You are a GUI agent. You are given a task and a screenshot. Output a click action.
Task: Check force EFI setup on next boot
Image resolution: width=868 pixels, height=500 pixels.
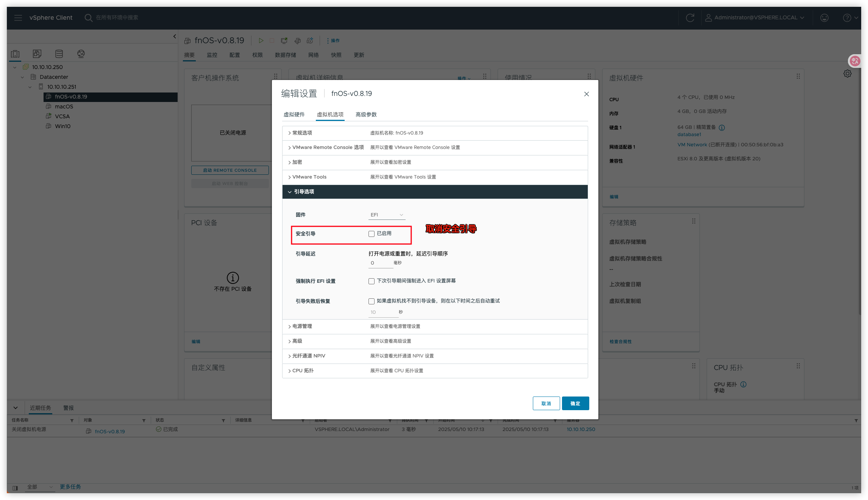372,281
